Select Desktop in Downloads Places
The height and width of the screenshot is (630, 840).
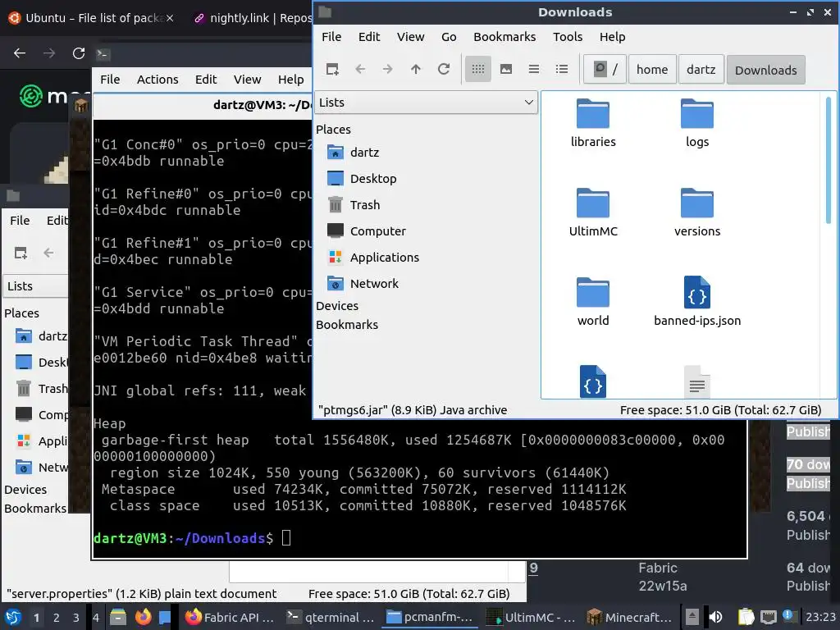[x=362, y=178]
